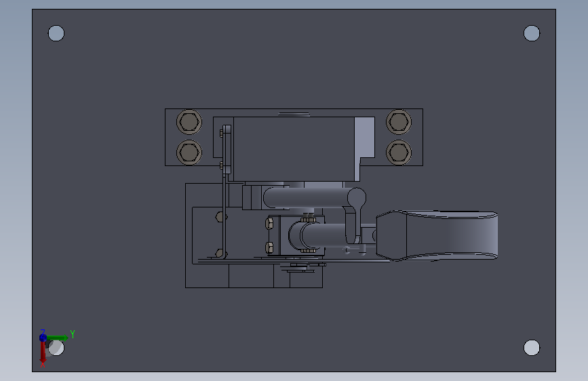
Task: Pick the upper-left hex bolt on bracket
Action: (x=189, y=122)
